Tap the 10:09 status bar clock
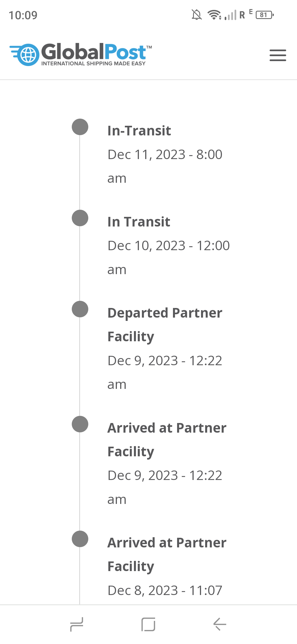The image size is (297, 644). (x=23, y=15)
